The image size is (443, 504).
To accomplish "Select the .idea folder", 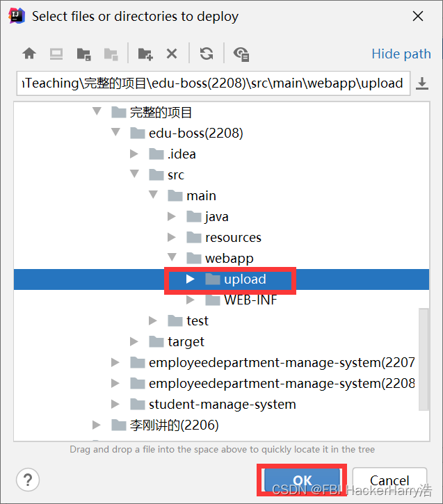I will pos(172,154).
